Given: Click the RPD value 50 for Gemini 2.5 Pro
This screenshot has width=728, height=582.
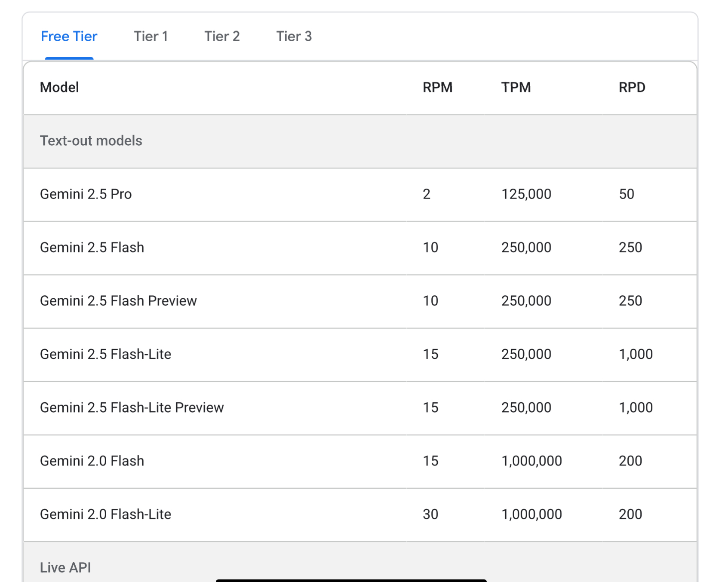Looking at the screenshot, I should click(626, 194).
